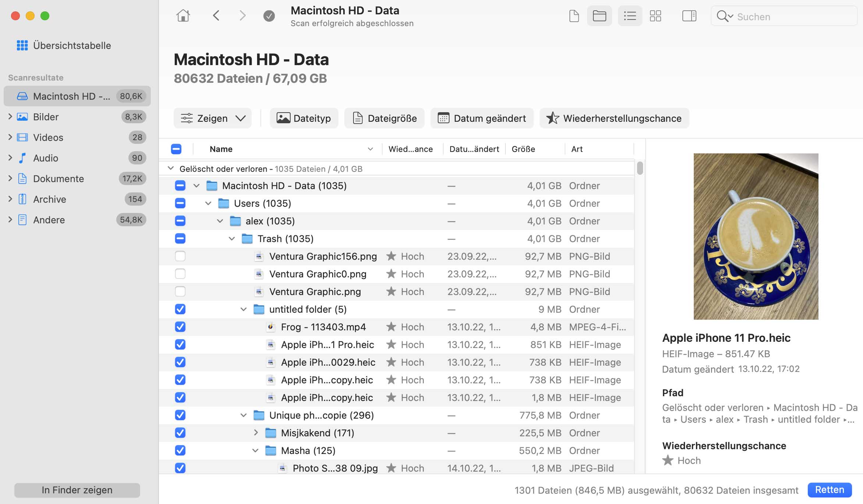Click In Finder zeigen button
Viewport: 863px width, 504px height.
[x=77, y=490]
